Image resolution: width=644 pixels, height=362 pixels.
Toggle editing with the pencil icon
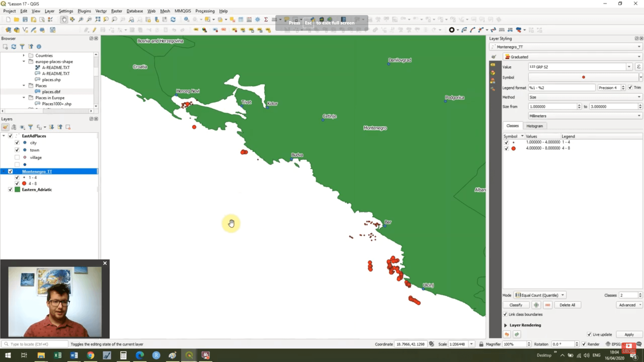[x=94, y=30]
